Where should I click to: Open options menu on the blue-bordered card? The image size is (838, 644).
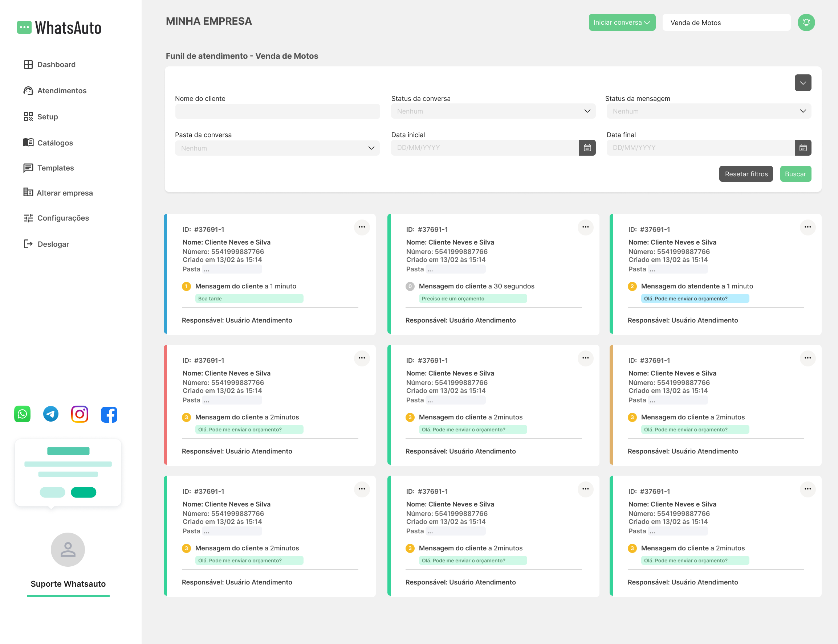[362, 227]
